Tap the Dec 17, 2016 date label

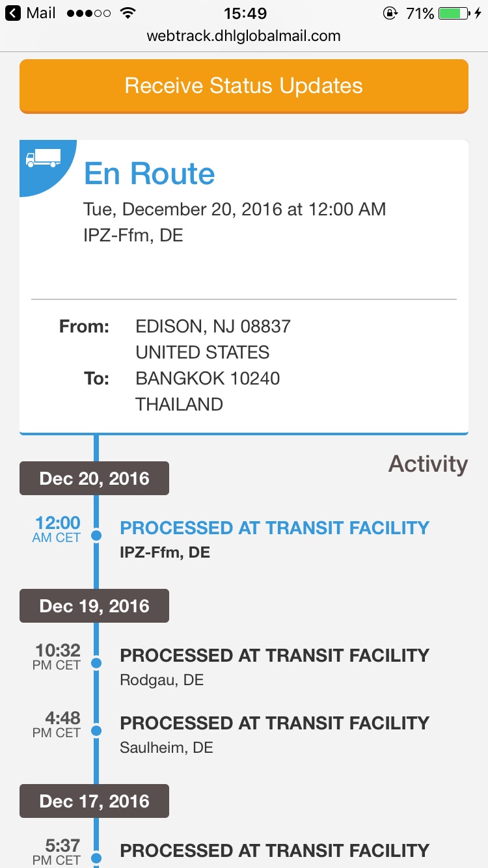pos(94,801)
